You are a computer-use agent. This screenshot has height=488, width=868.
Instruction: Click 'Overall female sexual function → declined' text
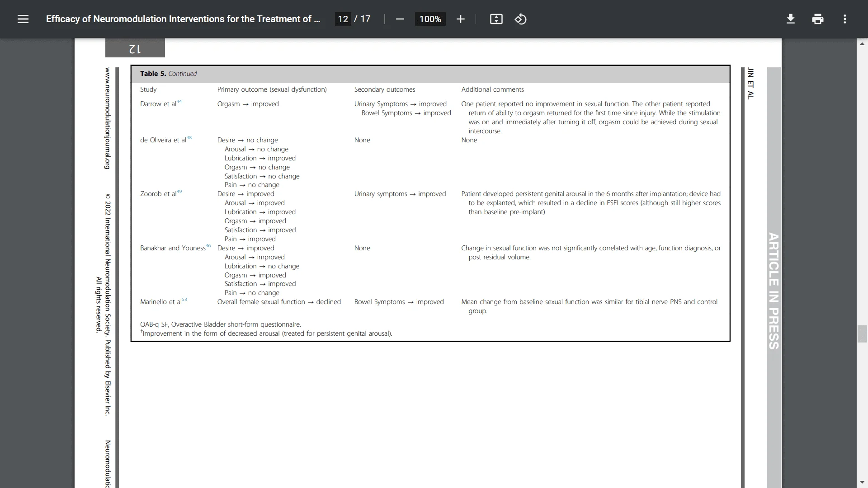coord(279,302)
